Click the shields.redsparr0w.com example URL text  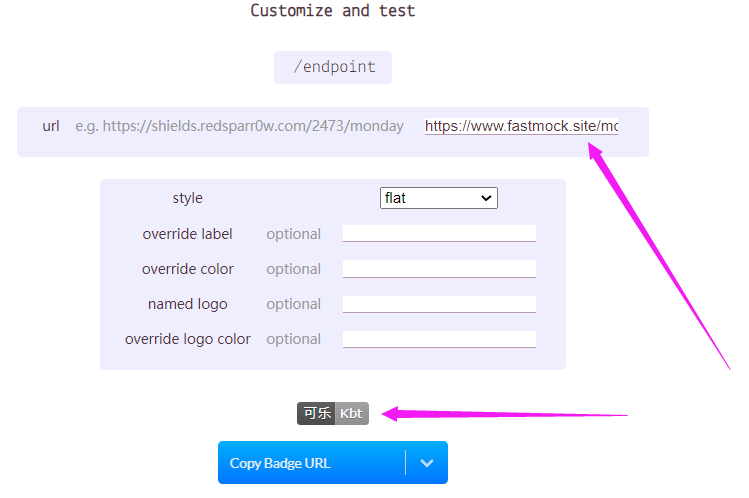pos(239,126)
